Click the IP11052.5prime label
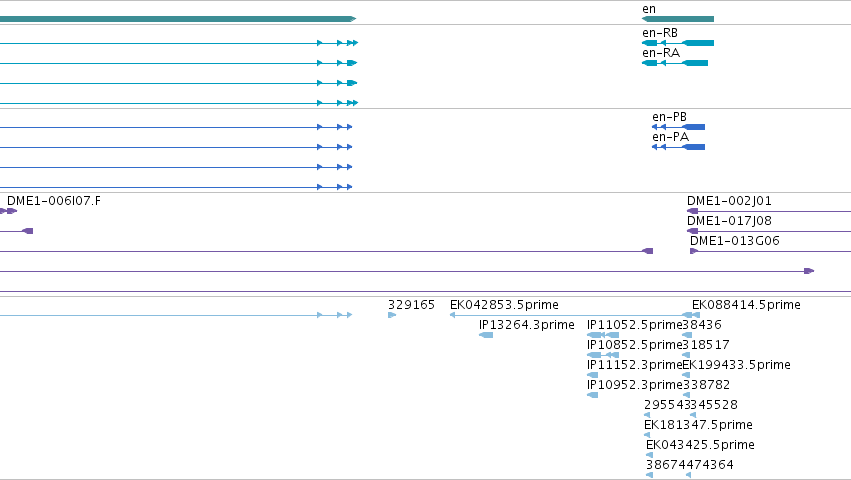The height and width of the screenshot is (480, 851). point(634,325)
